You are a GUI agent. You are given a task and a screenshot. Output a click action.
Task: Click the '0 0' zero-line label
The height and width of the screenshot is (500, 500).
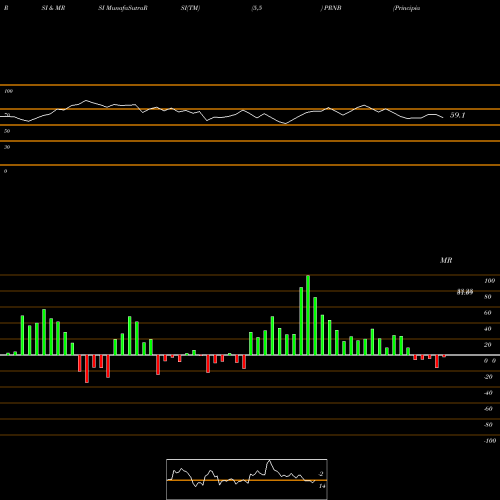click(x=490, y=361)
